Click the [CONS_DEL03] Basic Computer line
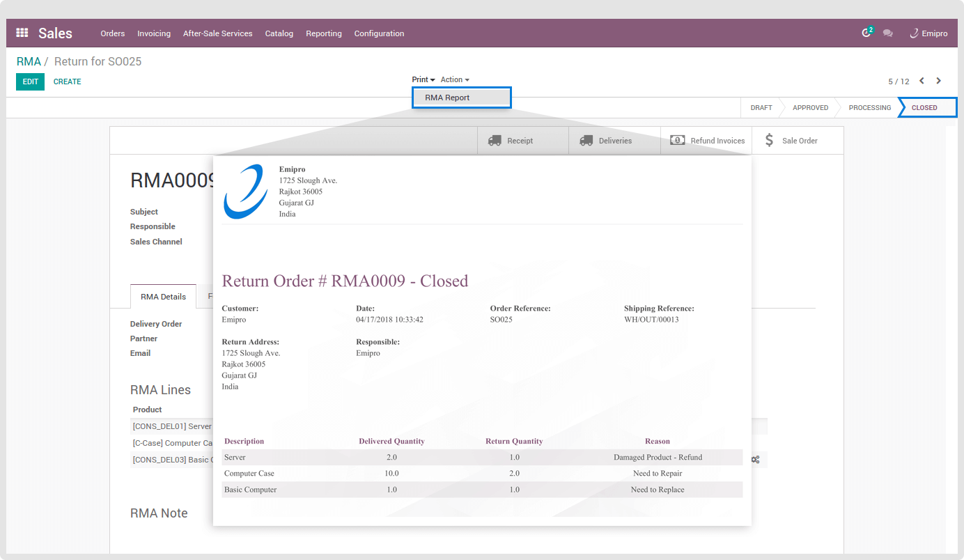Image resolution: width=964 pixels, height=560 pixels. [x=173, y=460]
